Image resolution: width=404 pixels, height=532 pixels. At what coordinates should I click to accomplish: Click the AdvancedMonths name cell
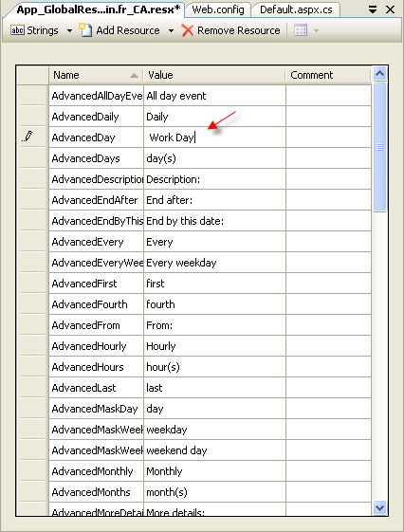click(x=97, y=492)
